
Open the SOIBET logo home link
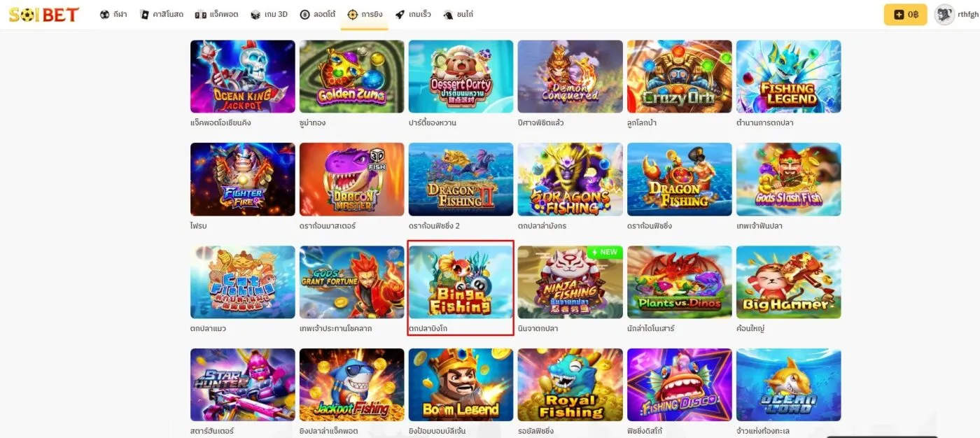(x=43, y=14)
